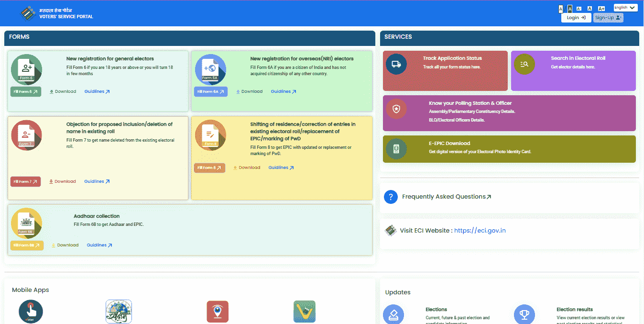Click the Track Application Status truck icon
The height and width of the screenshot is (324, 644).
(396, 64)
